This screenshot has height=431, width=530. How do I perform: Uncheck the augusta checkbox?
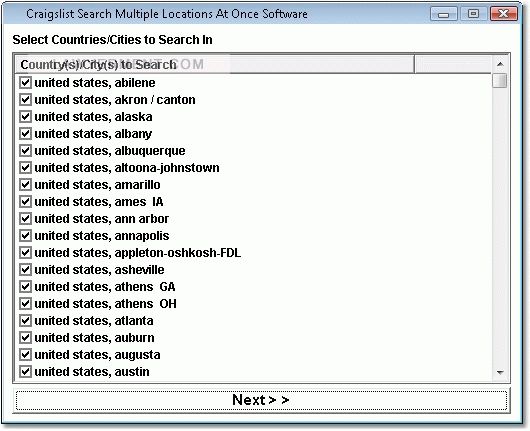25,355
